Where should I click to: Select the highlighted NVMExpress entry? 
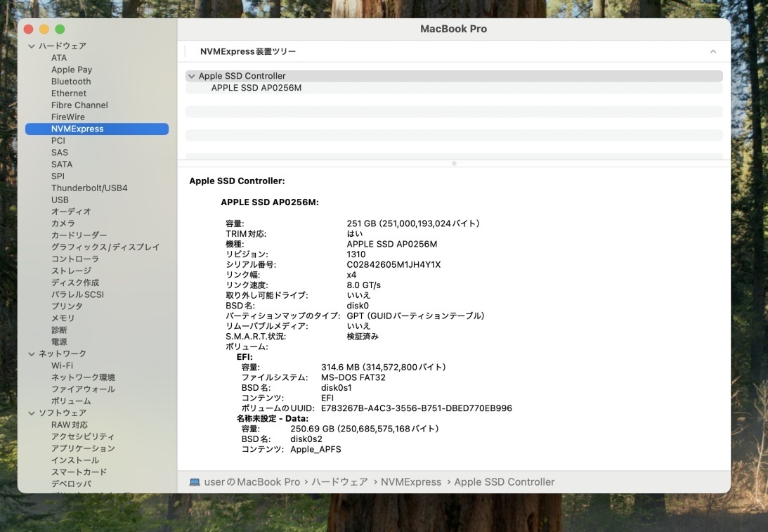tap(97, 129)
